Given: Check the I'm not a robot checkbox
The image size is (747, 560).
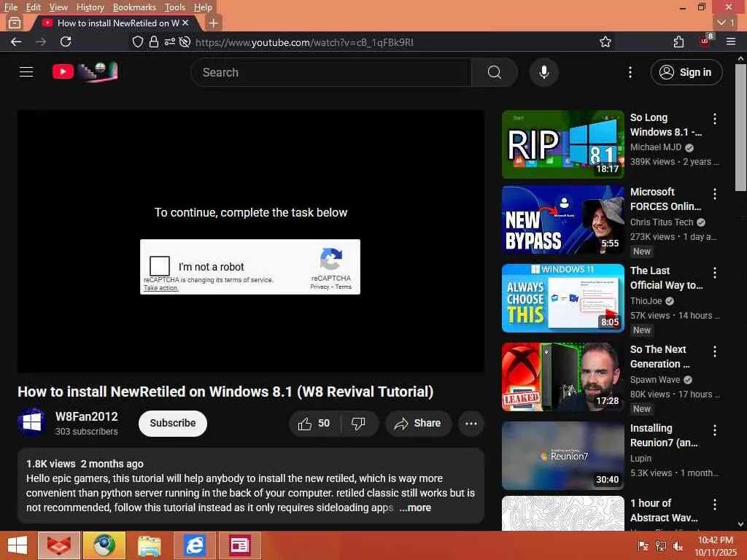Looking at the screenshot, I should (160, 265).
